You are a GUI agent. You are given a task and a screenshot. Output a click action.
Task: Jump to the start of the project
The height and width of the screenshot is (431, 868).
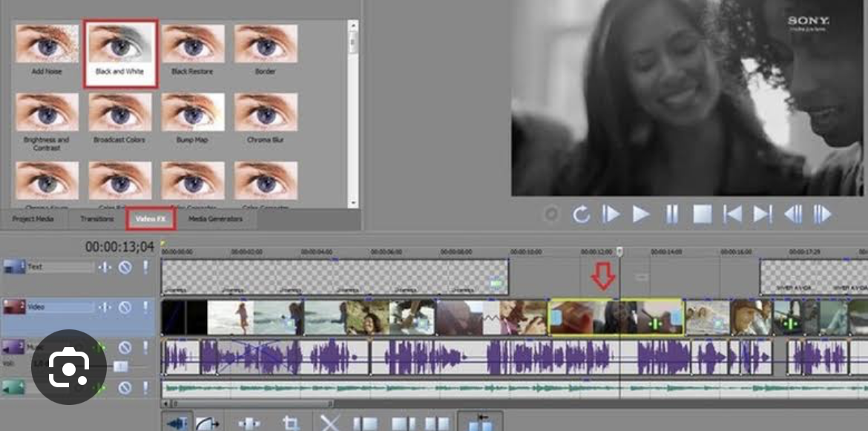732,214
